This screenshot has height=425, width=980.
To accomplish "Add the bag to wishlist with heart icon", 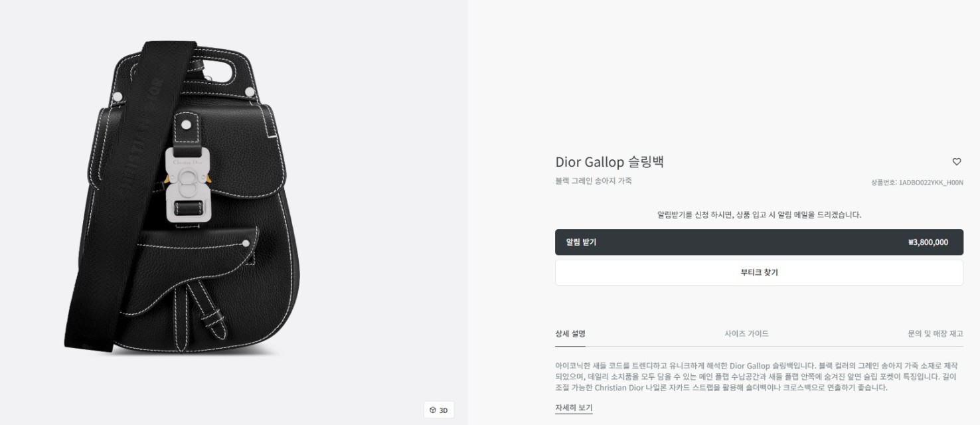I will pos(957,161).
